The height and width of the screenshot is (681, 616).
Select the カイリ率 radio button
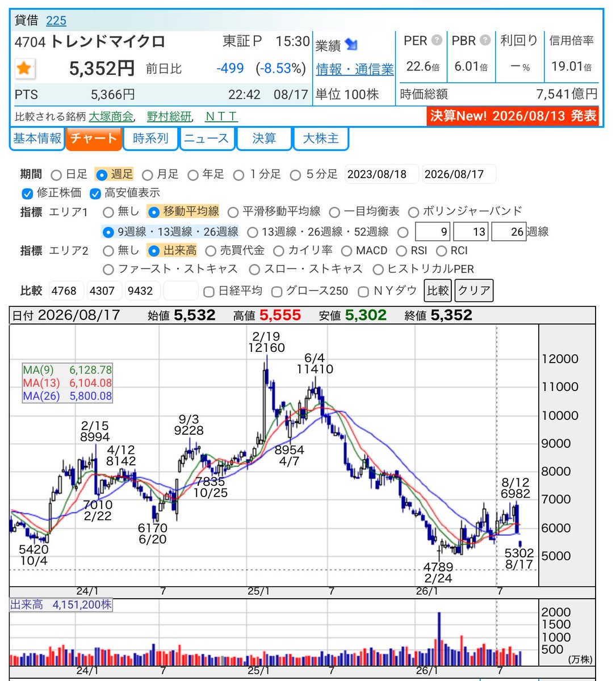click(279, 251)
